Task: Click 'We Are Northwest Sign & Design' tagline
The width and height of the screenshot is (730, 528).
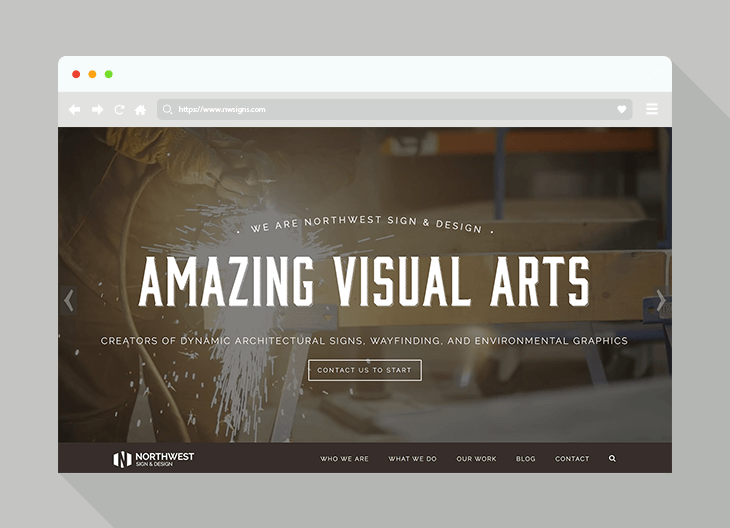Action: pyautogui.click(x=365, y=224)
